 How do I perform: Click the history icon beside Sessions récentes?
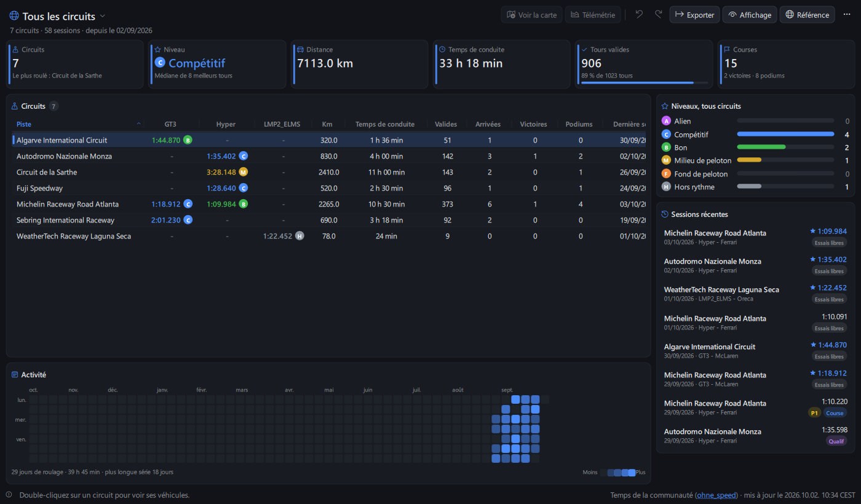665,215
